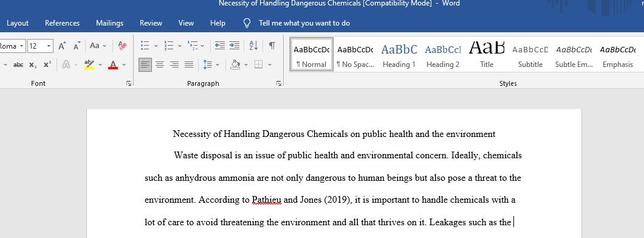The height and width of the screenshot is (238, 644).
Task: Click the Tell me lightbulb icon
Action: [247, 23]
